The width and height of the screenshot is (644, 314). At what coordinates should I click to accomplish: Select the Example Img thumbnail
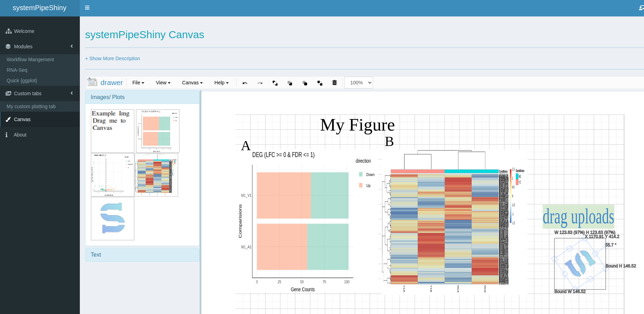pyautogui.click(x=112, y=131)
